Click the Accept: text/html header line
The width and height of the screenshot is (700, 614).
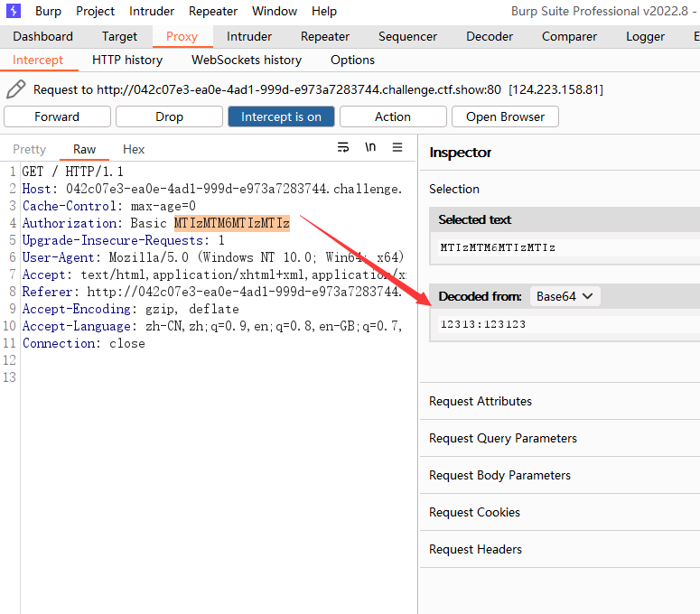coord(214,274)
